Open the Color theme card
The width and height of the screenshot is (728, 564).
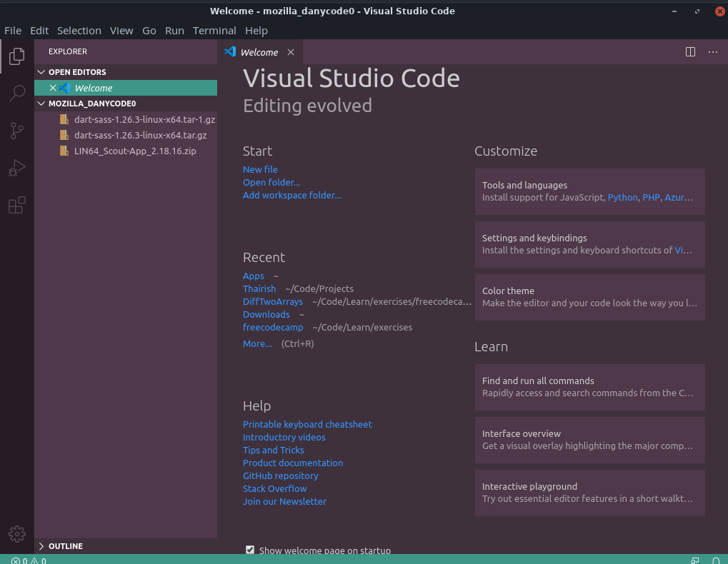coord(589,297)
